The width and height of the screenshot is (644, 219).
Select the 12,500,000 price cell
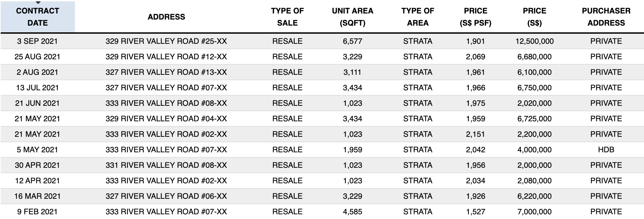534,41
